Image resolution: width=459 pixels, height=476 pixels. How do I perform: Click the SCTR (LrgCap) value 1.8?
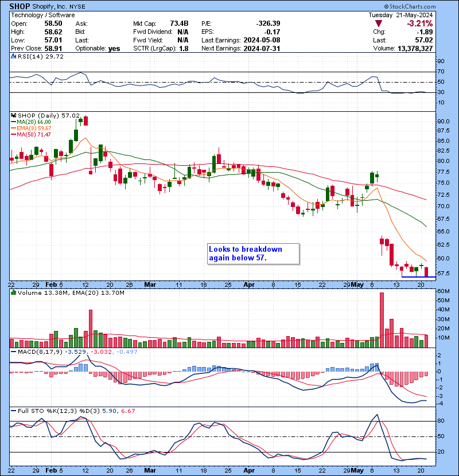[184, 49]
